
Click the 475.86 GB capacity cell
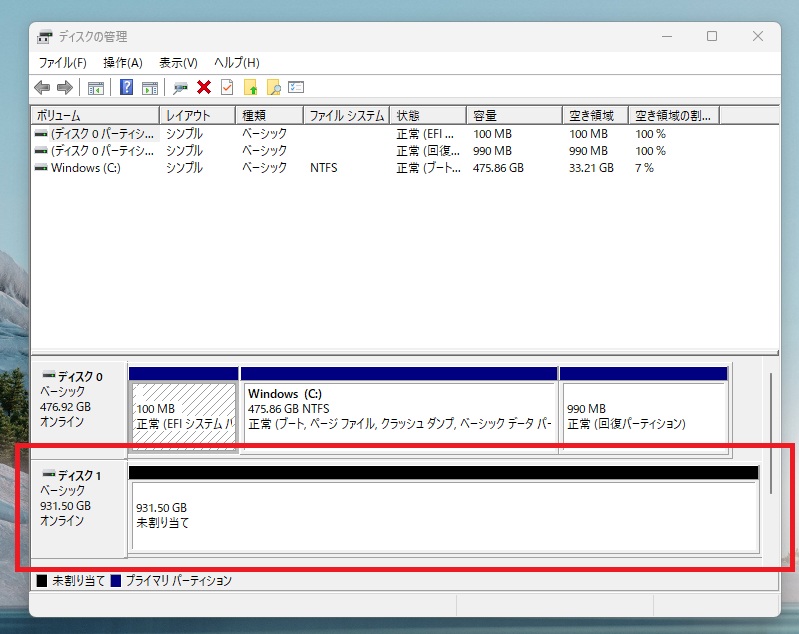point(498,168)
